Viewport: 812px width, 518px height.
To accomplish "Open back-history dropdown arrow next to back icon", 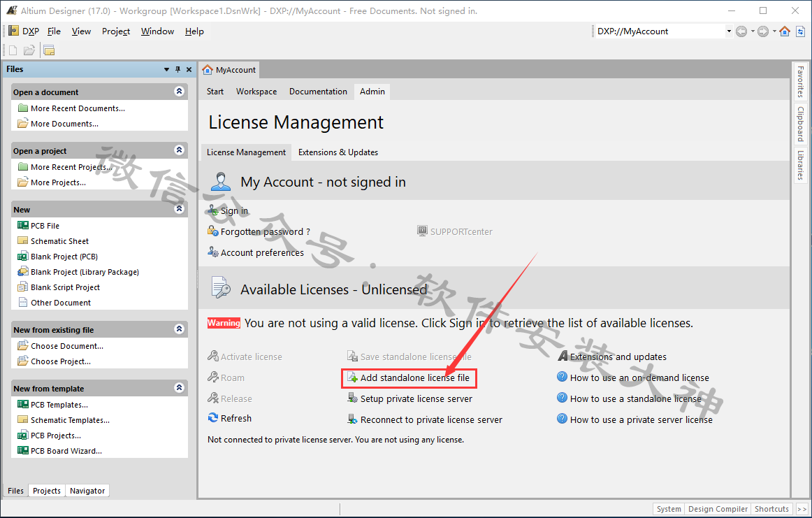I will pyautogui.click(x=753, y=31).
